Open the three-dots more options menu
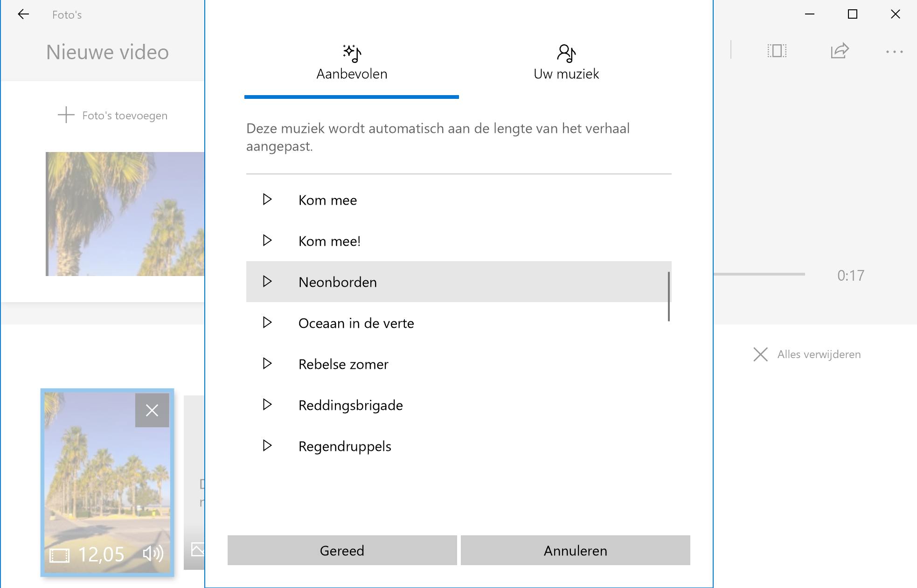The image size is (917, 588). point(894,52)
